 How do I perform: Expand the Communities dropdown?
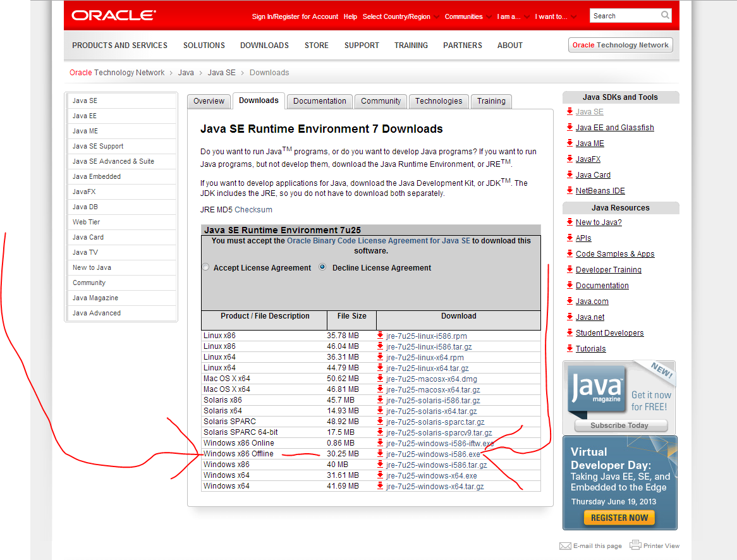(468, 16)
